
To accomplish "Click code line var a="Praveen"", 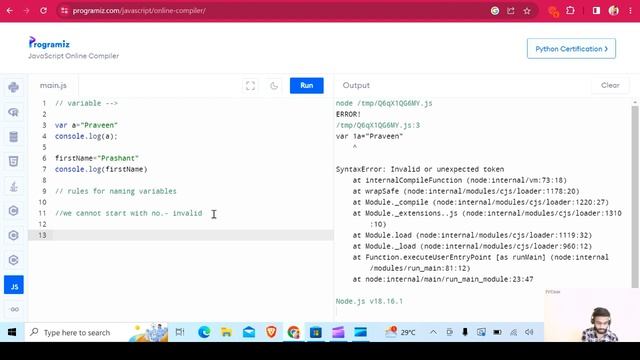I will click(x=86, y=125).
